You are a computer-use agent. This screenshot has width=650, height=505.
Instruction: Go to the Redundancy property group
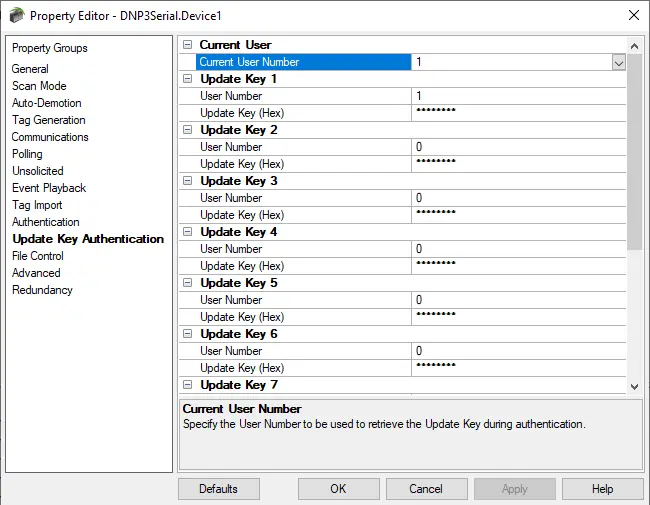(42, 290)
